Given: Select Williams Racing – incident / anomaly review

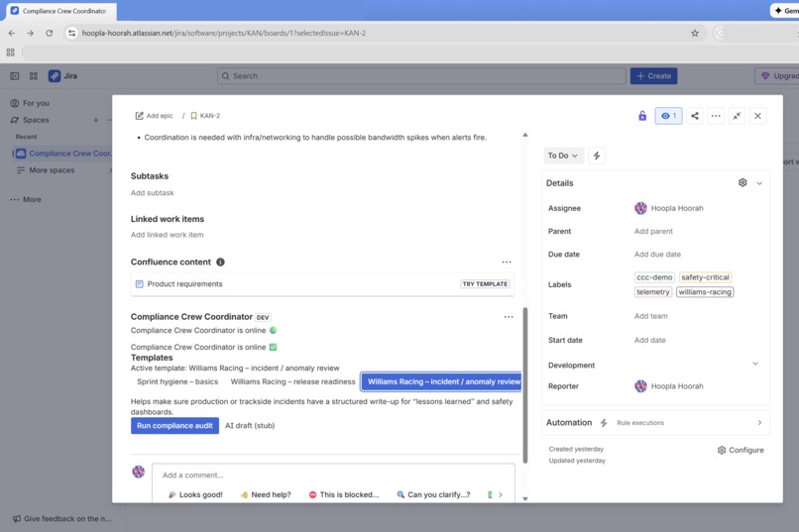Looking at the screenshot, I should [x=442, y=381].
